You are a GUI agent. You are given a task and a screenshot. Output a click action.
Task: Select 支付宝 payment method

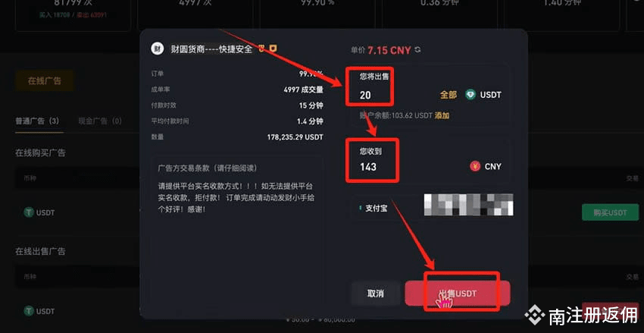click(x=374, y=209)
